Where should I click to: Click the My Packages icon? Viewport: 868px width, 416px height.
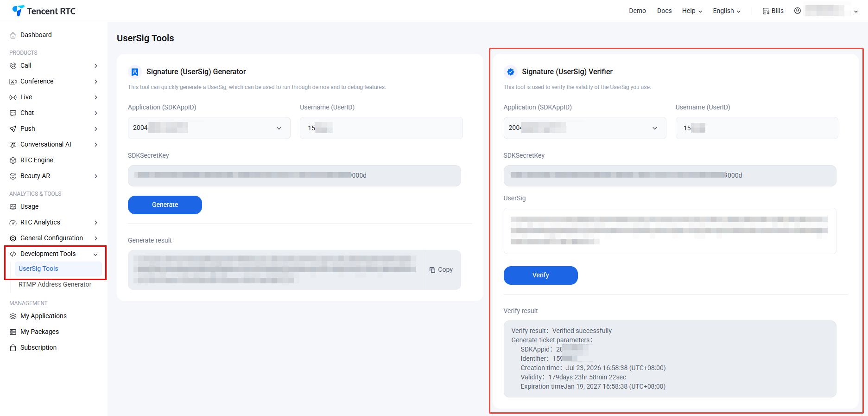[x=13, y=332]
